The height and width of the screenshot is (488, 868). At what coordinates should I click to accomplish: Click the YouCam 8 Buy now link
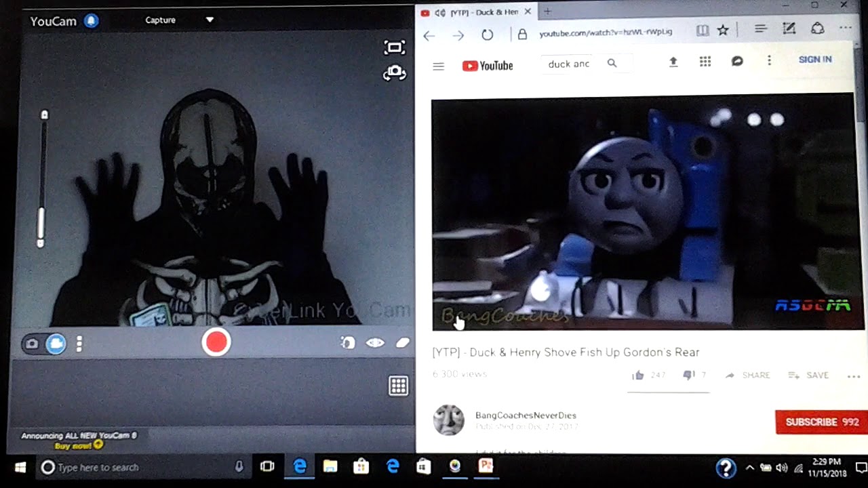pyautogui.click(x=79, y=445)
